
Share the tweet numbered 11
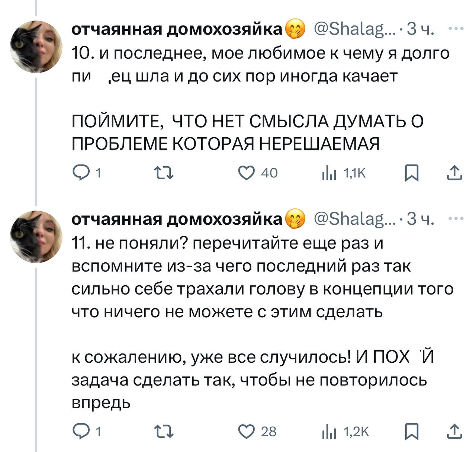pyautogui.click(x=454, y=431)
